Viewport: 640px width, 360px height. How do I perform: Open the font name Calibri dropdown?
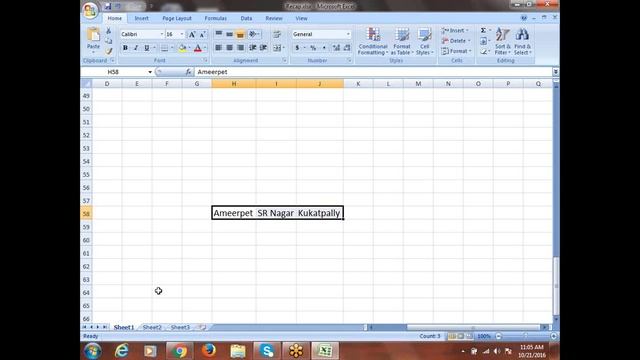(162, 35)
